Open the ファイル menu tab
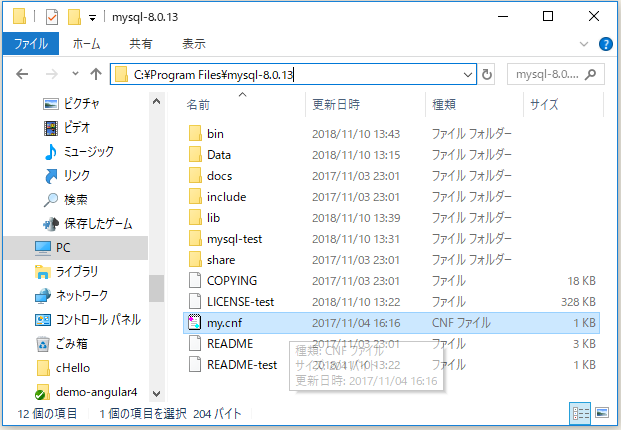Screen dimensions: 621x430 coord(31,44)
